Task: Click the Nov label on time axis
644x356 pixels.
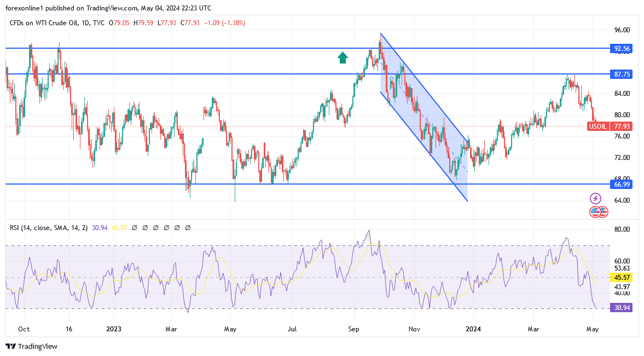Action: point(415,329)
